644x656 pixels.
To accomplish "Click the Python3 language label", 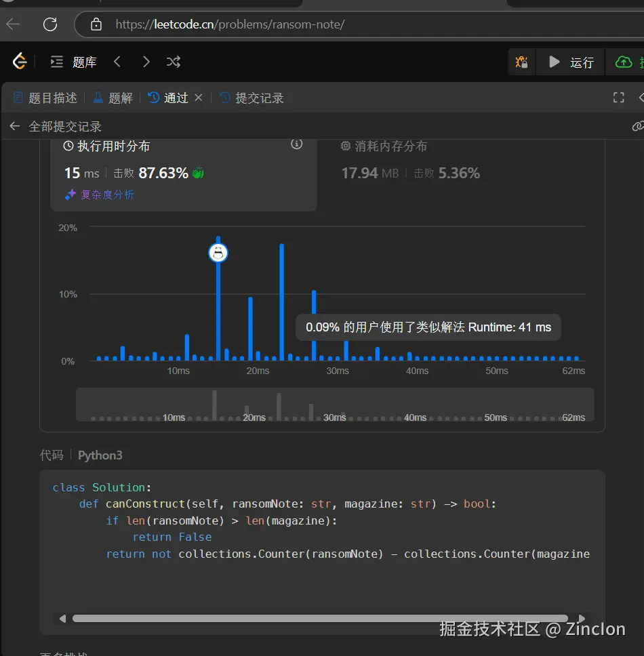I will point(100,455).
